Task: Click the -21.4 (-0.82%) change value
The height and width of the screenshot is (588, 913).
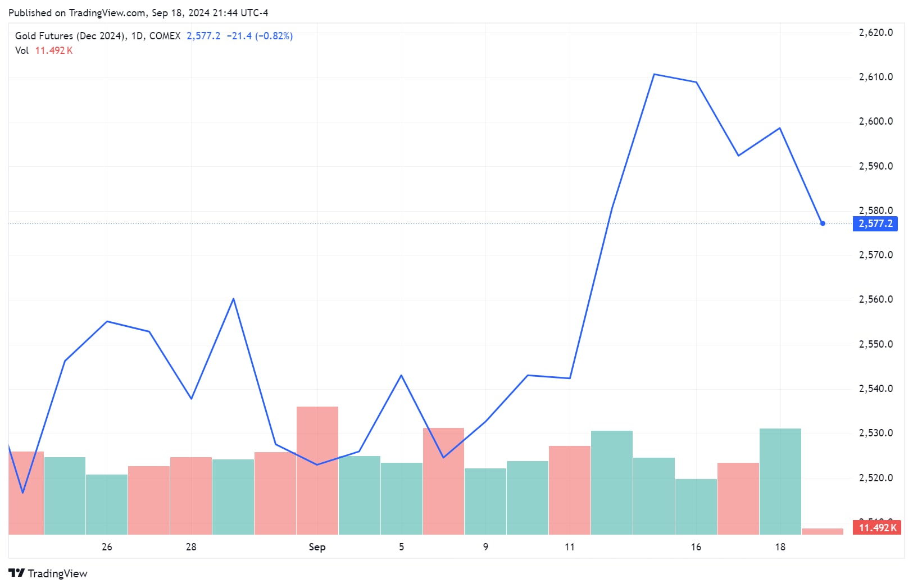Action: pos(260,36)
